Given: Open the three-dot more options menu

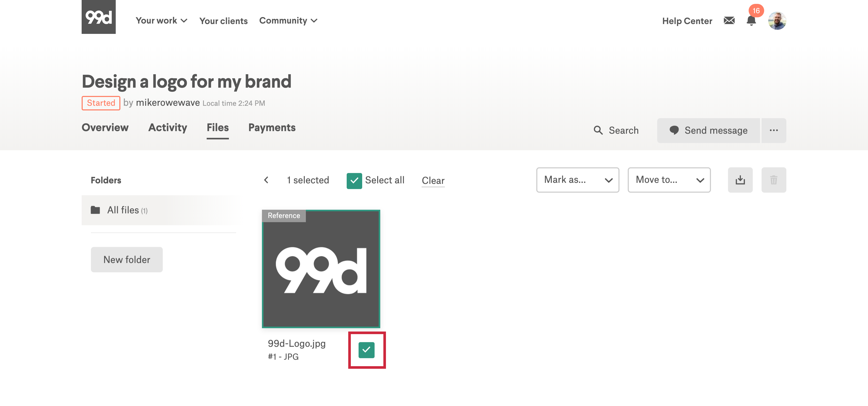Looking at the screenshot, I should pos(774,131).
